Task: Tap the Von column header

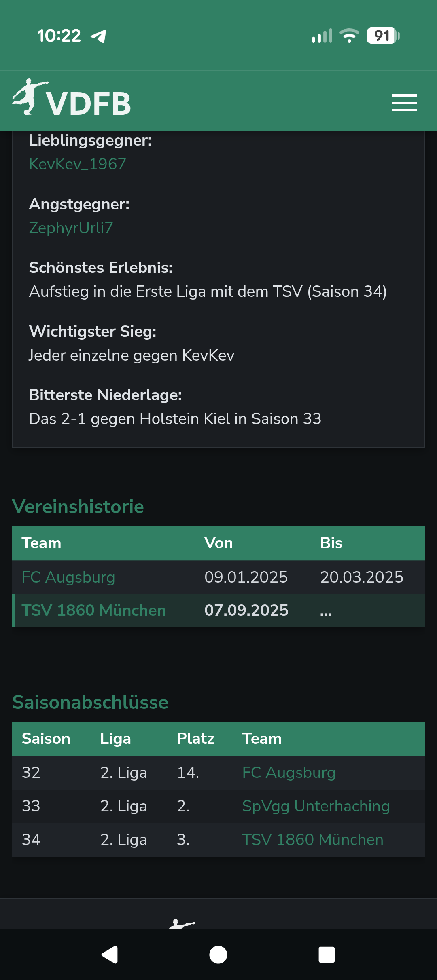Action: pos(218,543)
